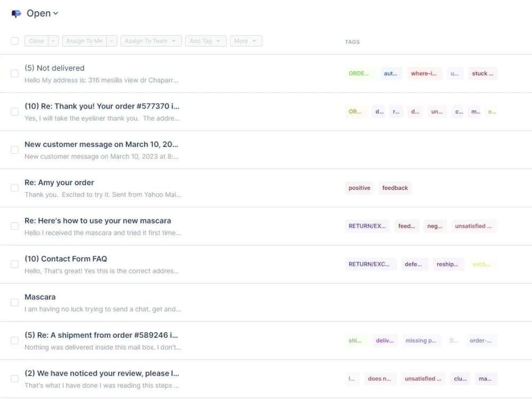Open the arrow dropdown next to Assign To Me
This screenshot has height=399, width=532.
pos(112,41)
